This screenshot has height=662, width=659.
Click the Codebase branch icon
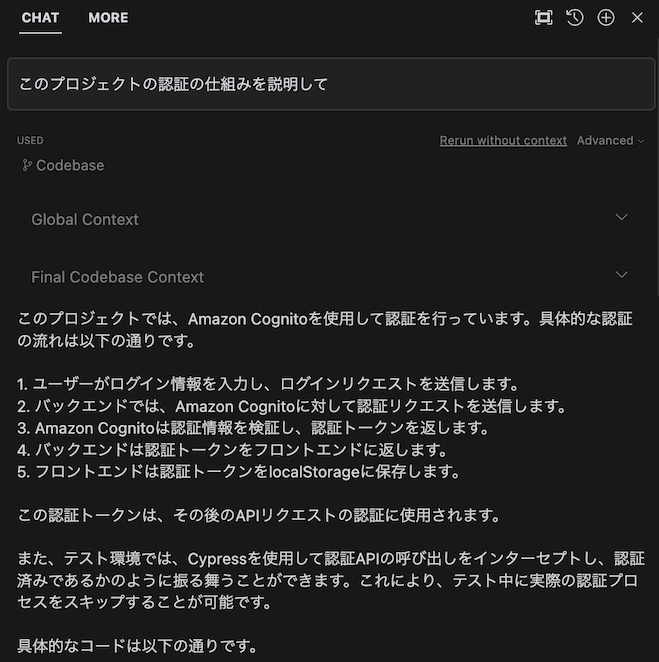pyautogui.click(x=27, y=165)
